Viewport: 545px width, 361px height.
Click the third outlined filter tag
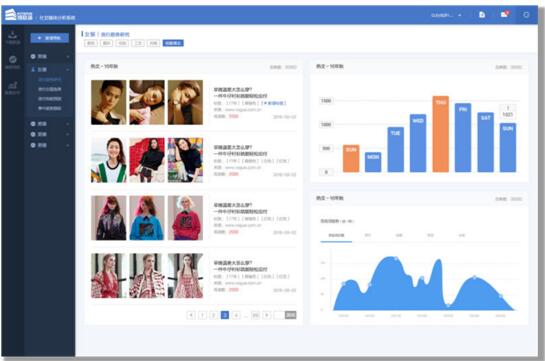coord(122,43)
